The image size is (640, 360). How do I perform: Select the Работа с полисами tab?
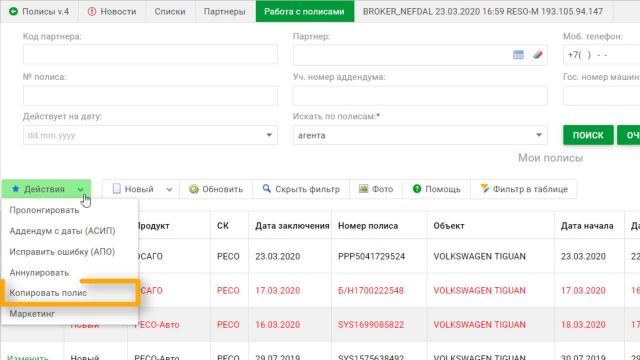304,11
